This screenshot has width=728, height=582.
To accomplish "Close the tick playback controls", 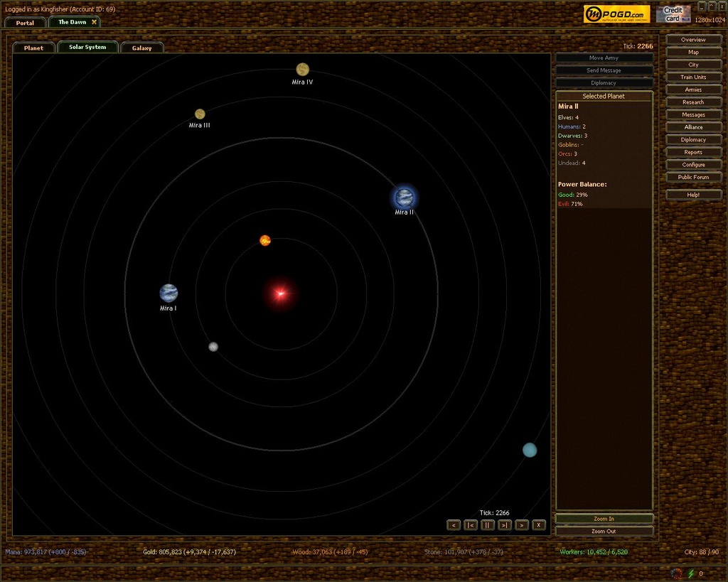I will tap(539, 525).
